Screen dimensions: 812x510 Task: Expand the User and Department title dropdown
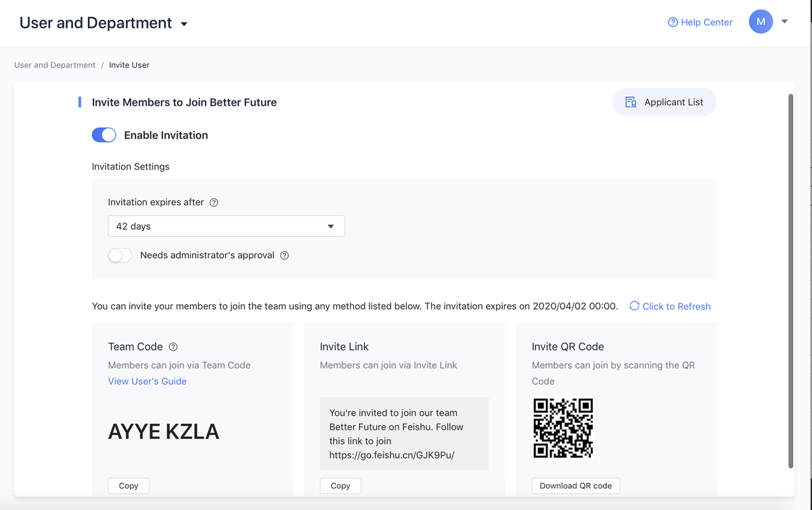(x=184, y=24)
